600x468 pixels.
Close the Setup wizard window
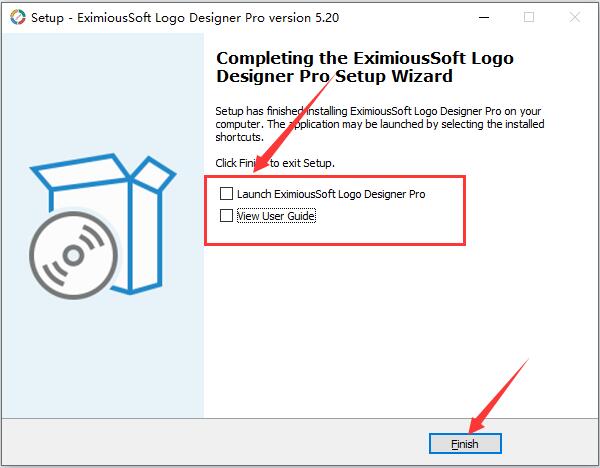575,17
